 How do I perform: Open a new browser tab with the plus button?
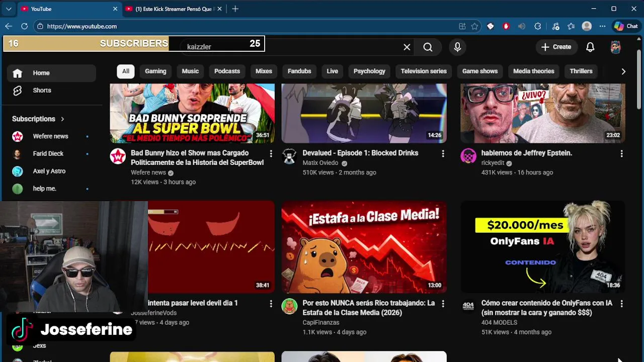pyautogui.click(x=235, y=9)
